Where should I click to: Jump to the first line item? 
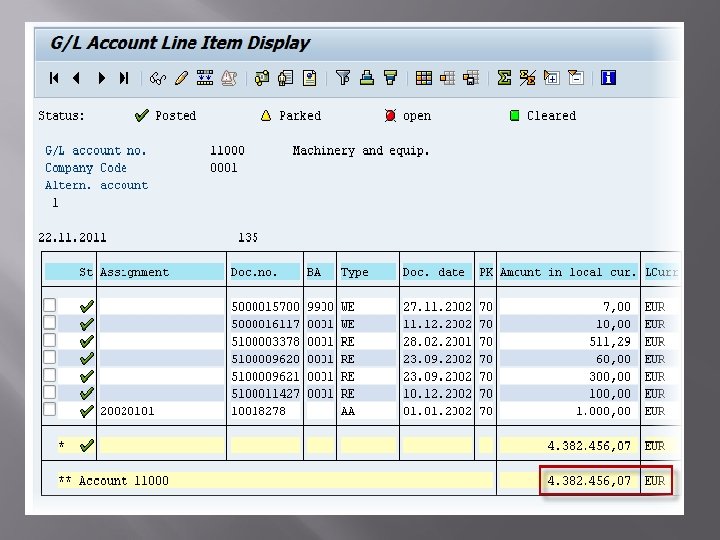coord(54,77)
